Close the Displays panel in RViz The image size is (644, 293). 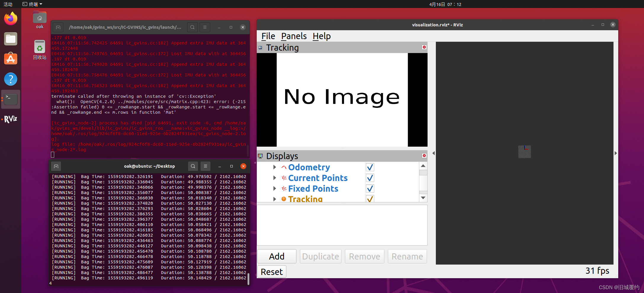pos(424,156)
